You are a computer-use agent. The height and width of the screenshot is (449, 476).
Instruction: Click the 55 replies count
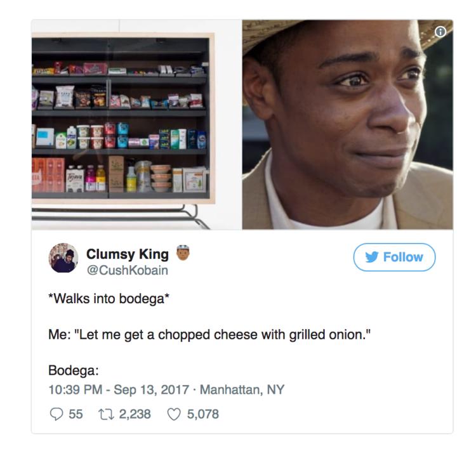(x=76, y=414)
